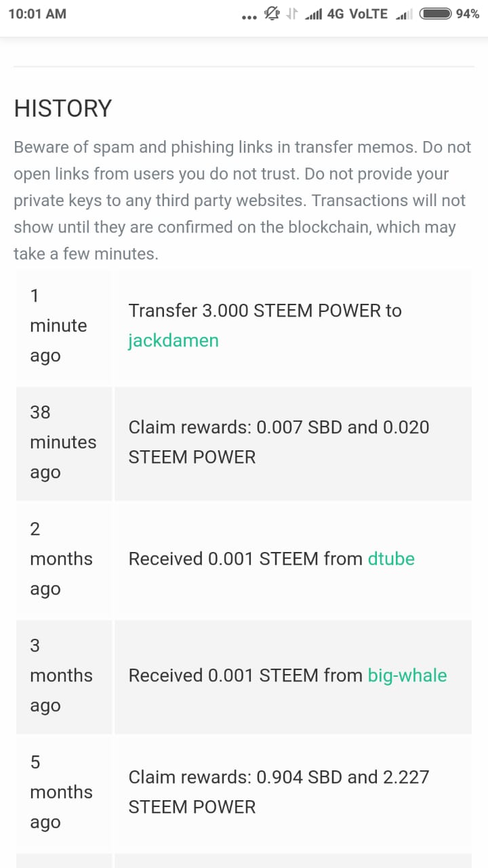Tap the battery icon in status bar
This screenshot has height=868, width=488.
point(435,14)
